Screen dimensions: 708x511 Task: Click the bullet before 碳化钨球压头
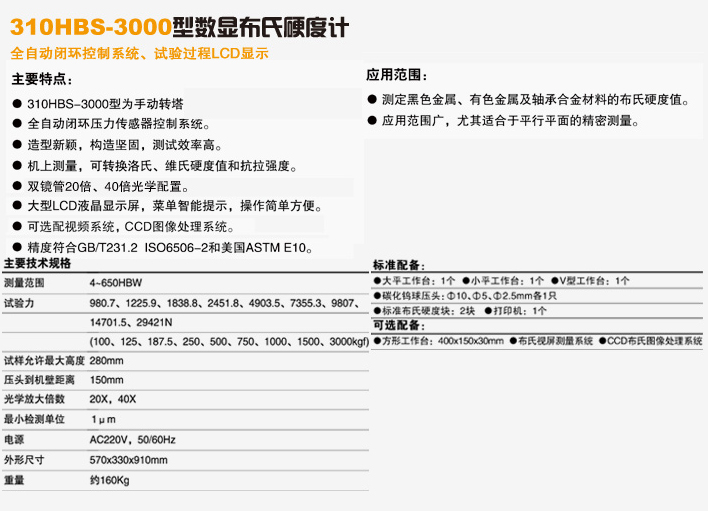(377, 296)
